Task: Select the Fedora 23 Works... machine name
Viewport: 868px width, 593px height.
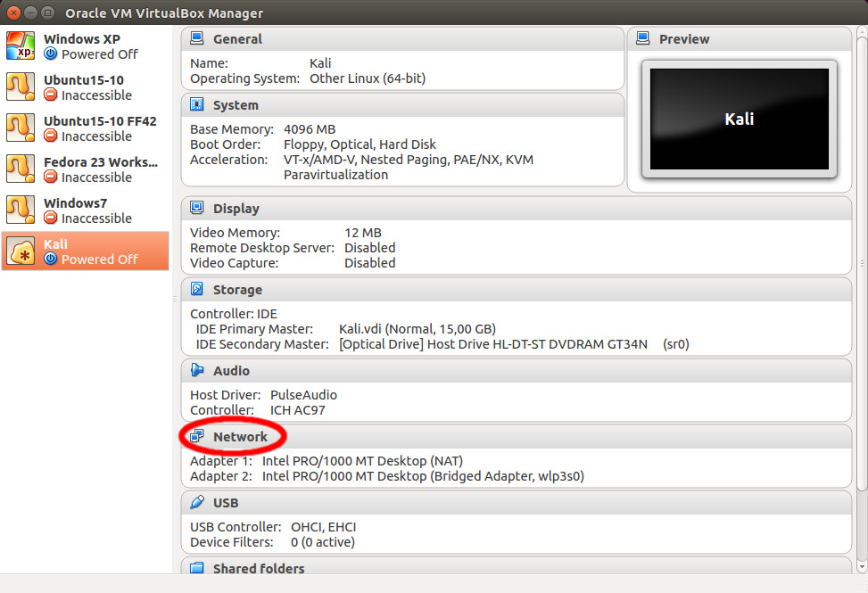Action: pos(101,162)
